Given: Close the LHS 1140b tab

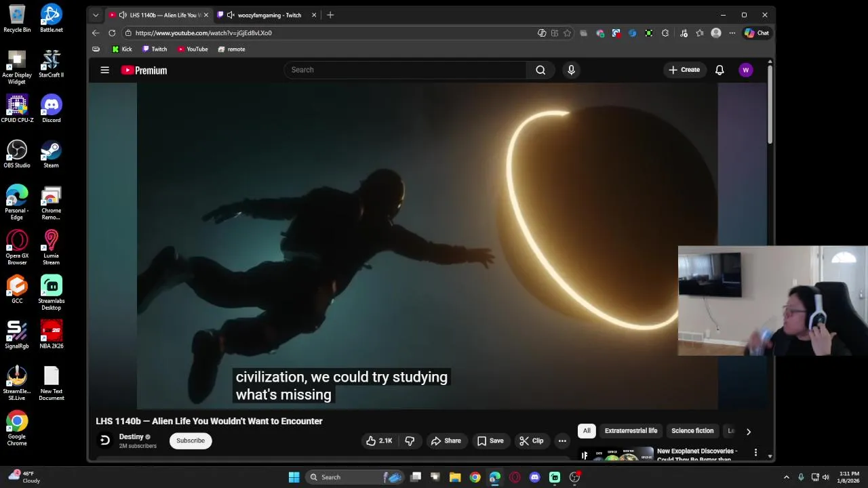Looking at the screenshot, I should click(206, 15).
